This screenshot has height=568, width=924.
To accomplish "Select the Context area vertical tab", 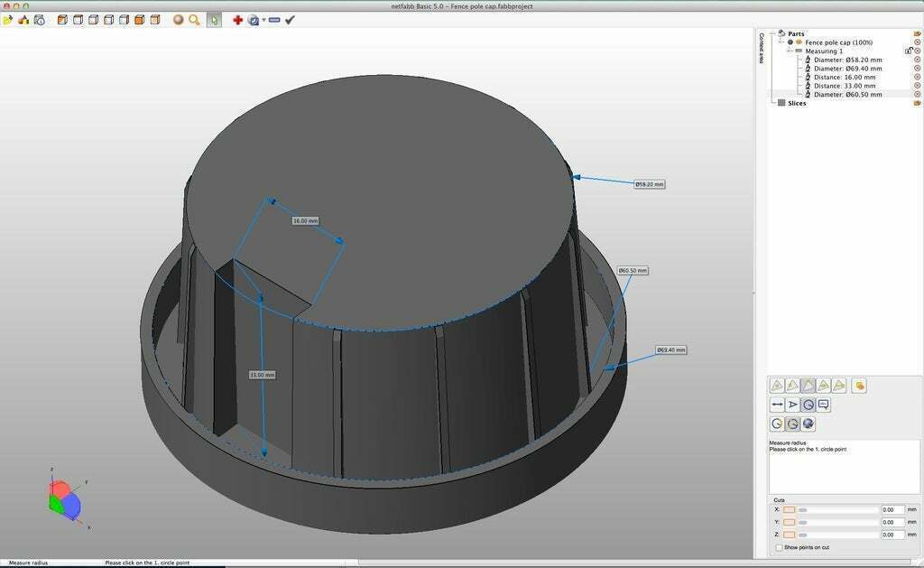I will pos(761,50).
